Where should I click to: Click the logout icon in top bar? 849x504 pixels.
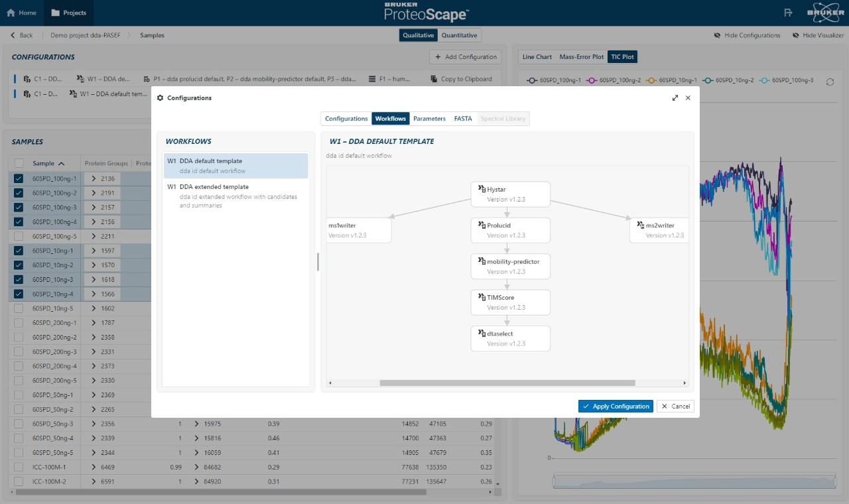[788, 13]
